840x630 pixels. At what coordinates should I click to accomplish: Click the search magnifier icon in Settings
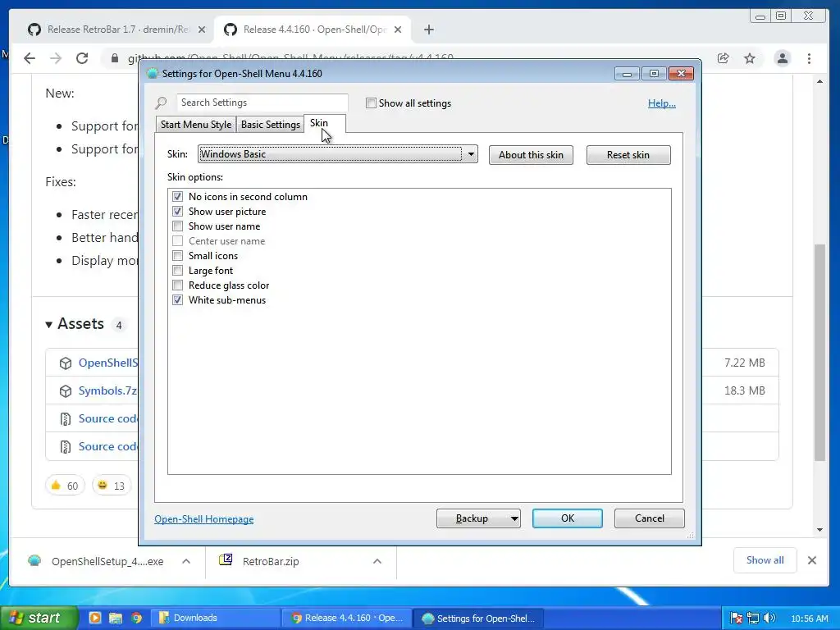pyautogui.click(x=161, y=103)
